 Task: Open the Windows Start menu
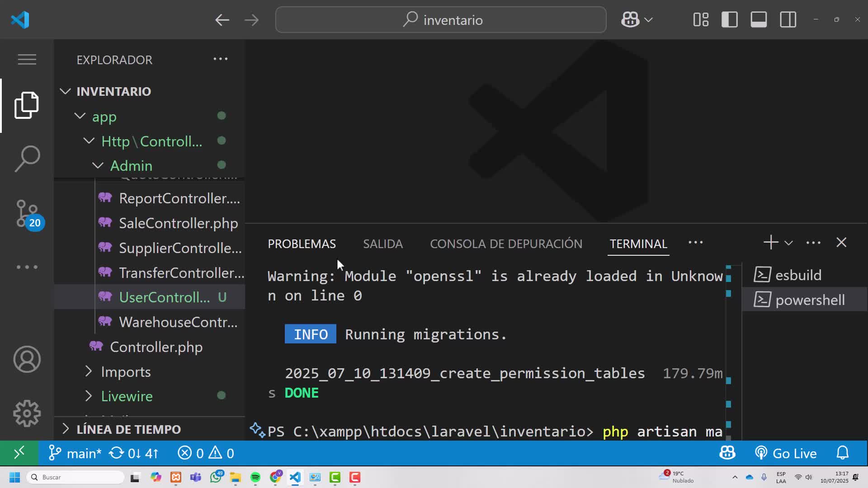(14, 477)
